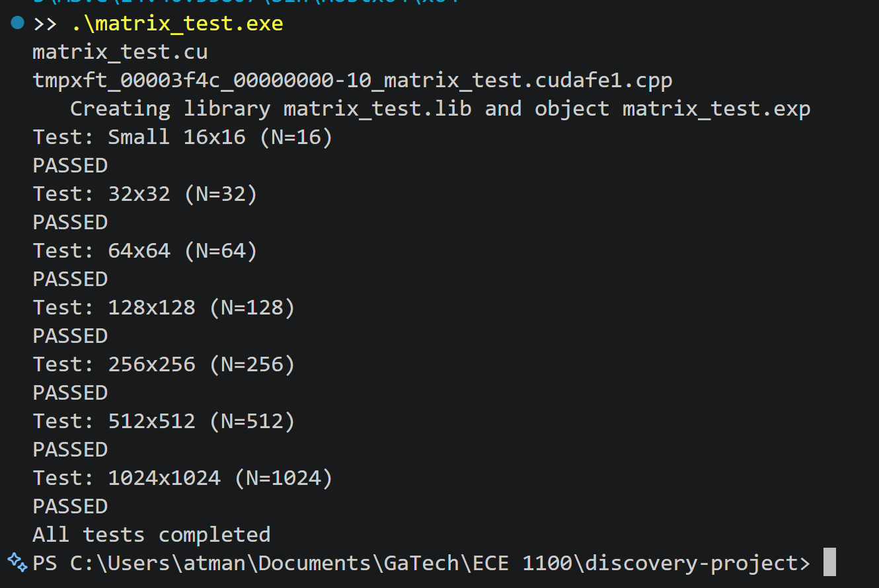Select the 'Test: 512x512 (N=512)' line
Image resolution: width=879 pixels, height=588 pixels.
click(164, 422)
